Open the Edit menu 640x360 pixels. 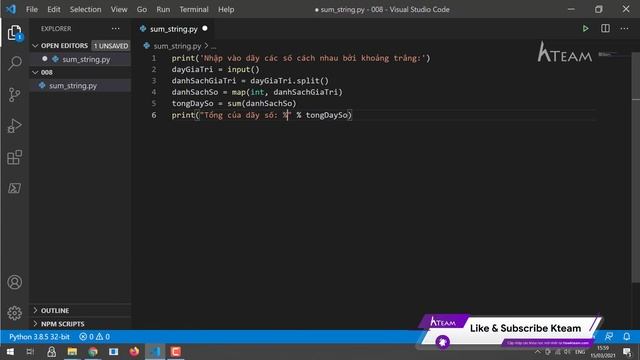pos(53,9)
